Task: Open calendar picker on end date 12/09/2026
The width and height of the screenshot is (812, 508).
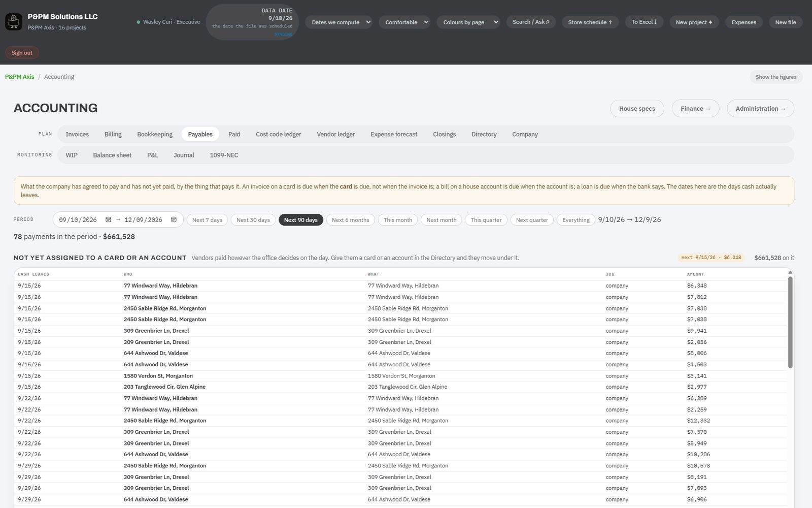Action: [174, 220]
